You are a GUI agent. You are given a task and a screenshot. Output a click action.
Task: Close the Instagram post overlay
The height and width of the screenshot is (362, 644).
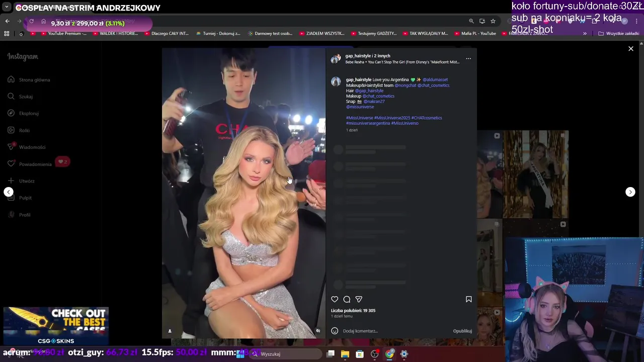click(x=630, y=49)
